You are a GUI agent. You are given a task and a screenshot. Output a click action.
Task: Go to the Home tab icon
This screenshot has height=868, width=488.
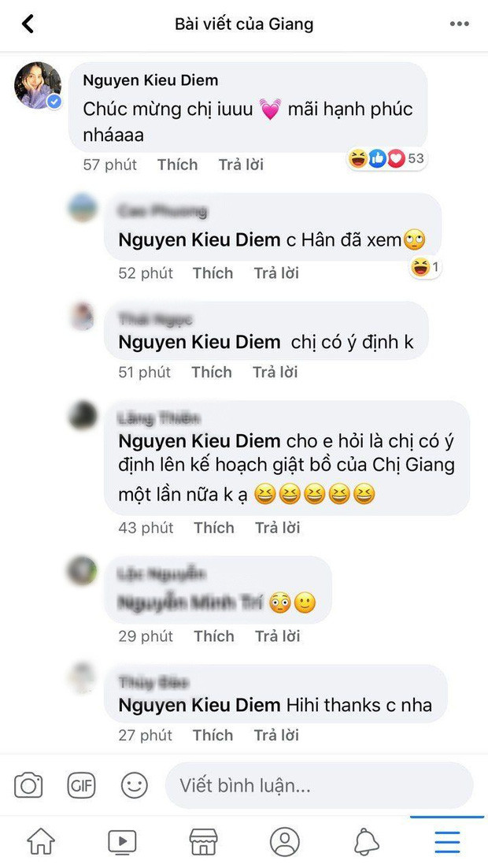coord(40,841)
